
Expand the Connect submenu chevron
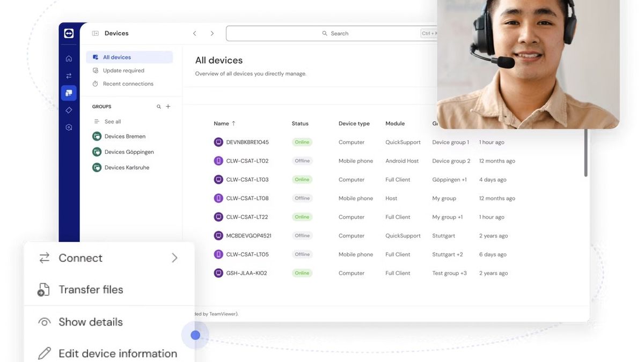174,257
